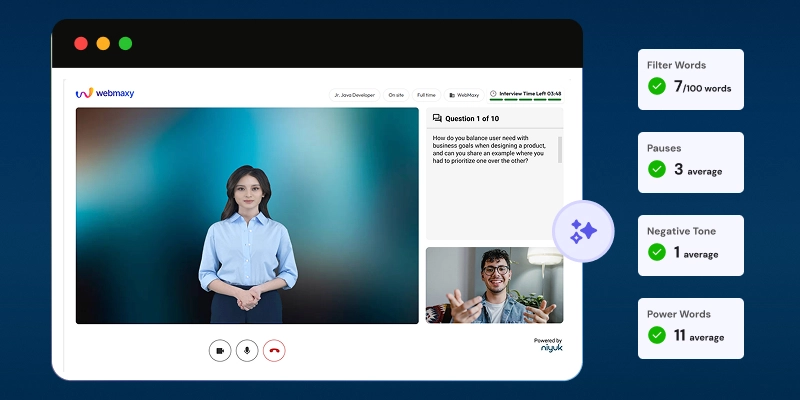
Task: Click the clock icon next to Interview Time Left
Action: pyautogui.click(x=493, y=93)
